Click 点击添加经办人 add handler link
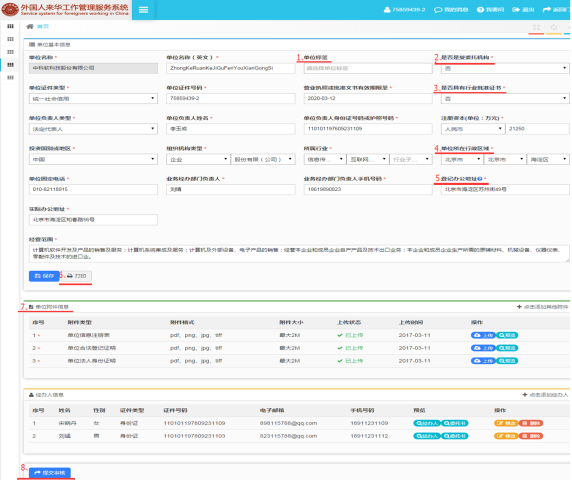 tap(545, 395)
